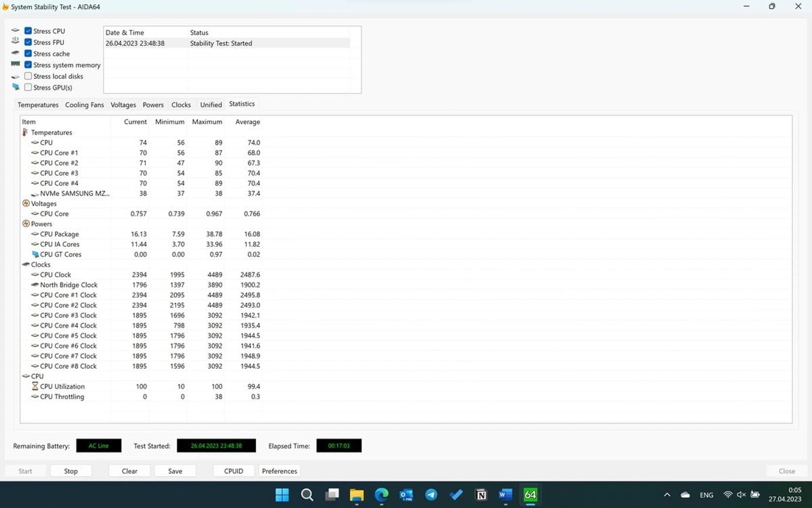The width and height of the screenshot is (812, 508).
Task: Open Windows Search from taskbar
Action: pos(307,494)
